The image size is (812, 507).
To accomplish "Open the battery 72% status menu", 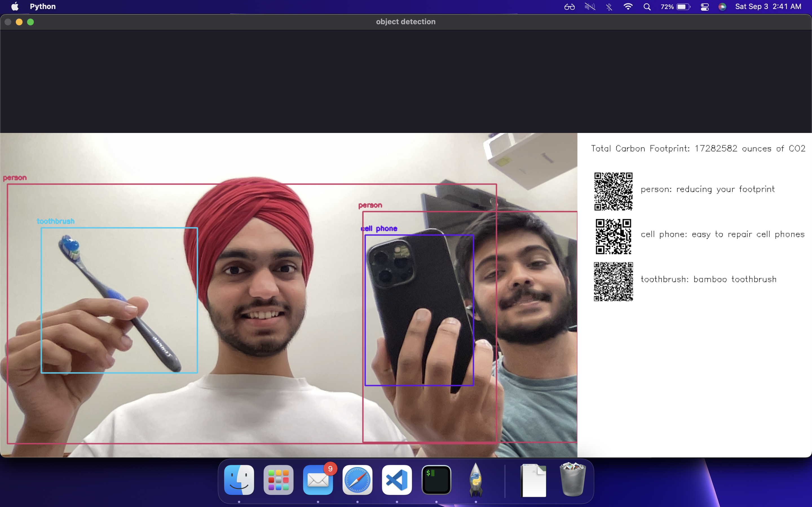I will click(675, 7).
